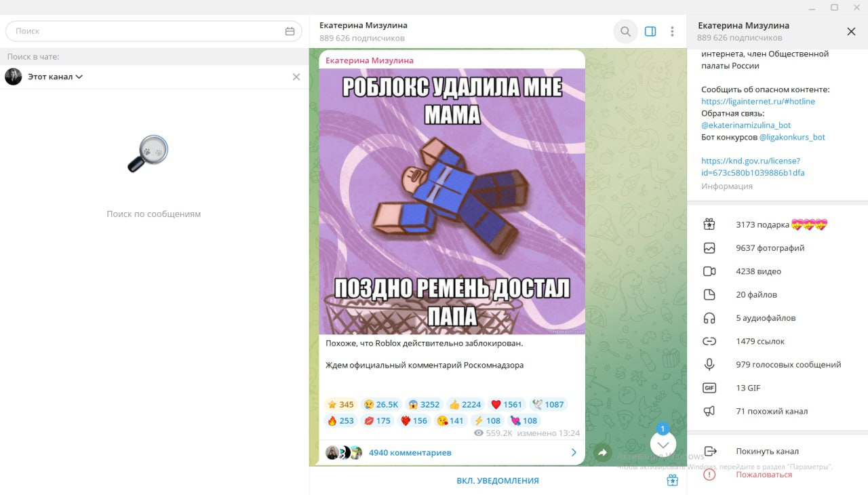The height and width of the screenshot is (495, 868).
Task: Expand the 'Этот канал' search scope dropdown
Action: tap(56, 77)
